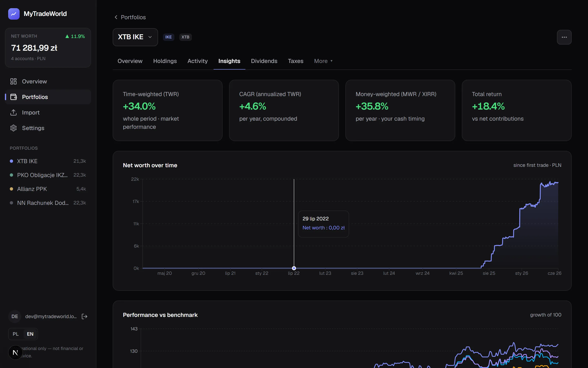Open the Taxes tab
Screen dimensions: 588x368
296,61
